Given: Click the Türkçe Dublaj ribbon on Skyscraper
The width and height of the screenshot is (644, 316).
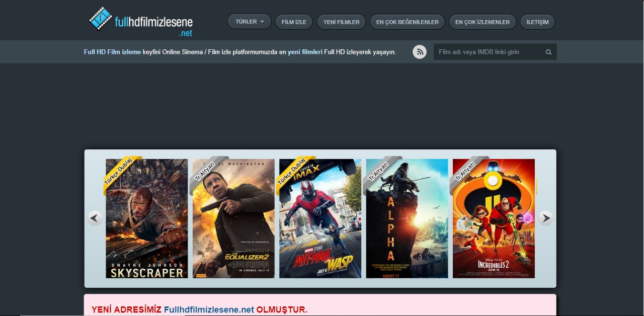Looking at the screenshot, I should click(120, 173).
